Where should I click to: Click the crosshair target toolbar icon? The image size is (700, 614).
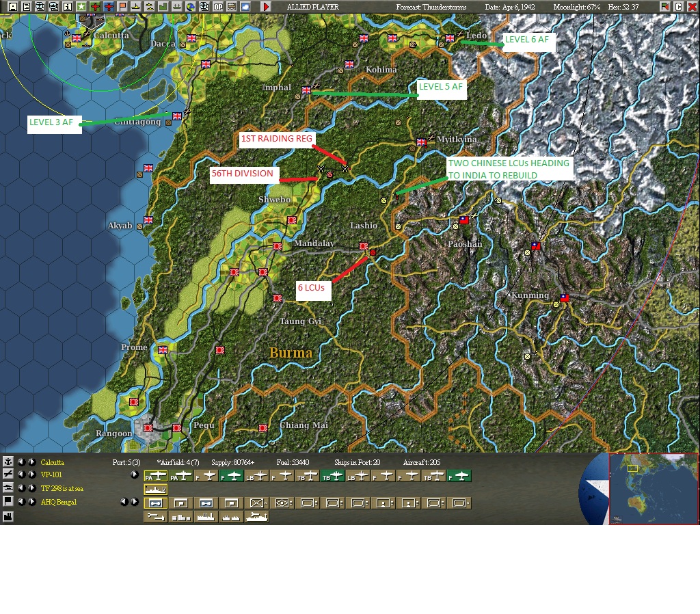(x=204, y=7)
